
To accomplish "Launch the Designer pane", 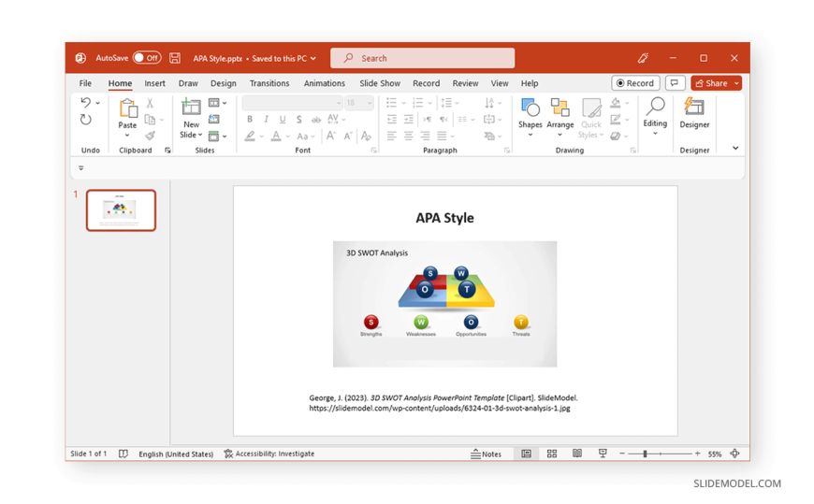I will (x=694, y=112).
